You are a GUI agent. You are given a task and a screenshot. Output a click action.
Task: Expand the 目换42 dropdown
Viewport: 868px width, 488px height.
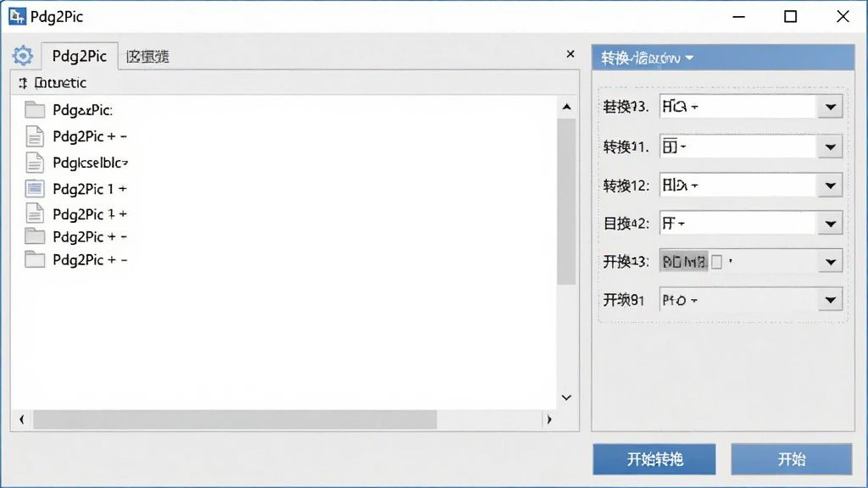(831, 224)
